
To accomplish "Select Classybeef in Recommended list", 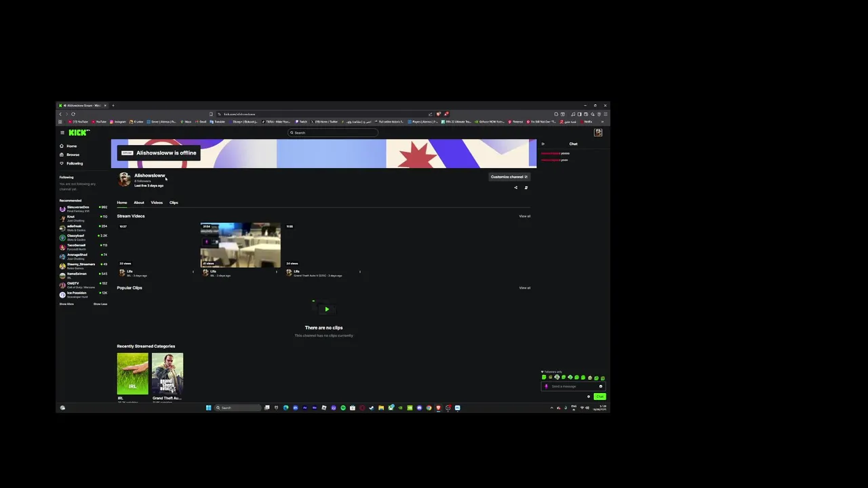I will 83,237.
